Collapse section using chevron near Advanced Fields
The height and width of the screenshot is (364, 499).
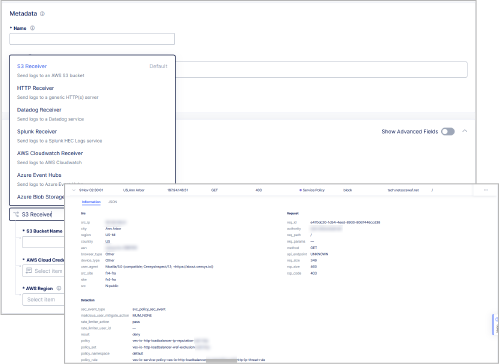465,131
